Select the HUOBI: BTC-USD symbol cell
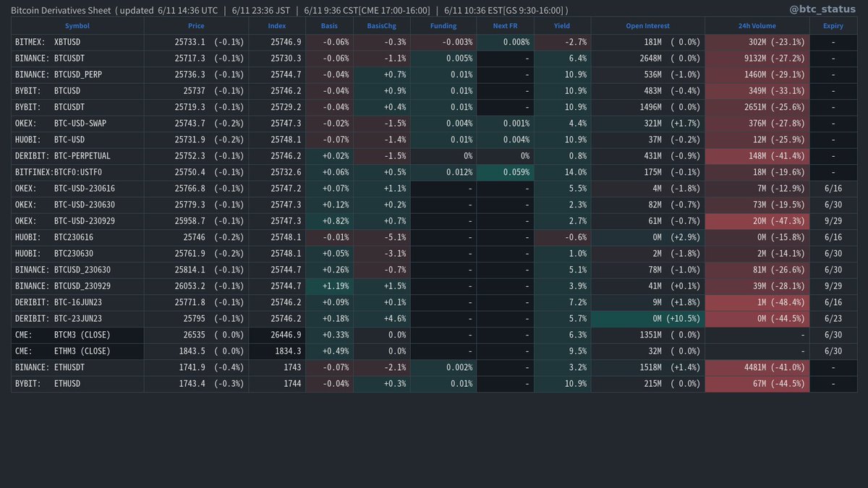Screen dimensions: 868x488 pyautogui.click(x=77, y=140)
